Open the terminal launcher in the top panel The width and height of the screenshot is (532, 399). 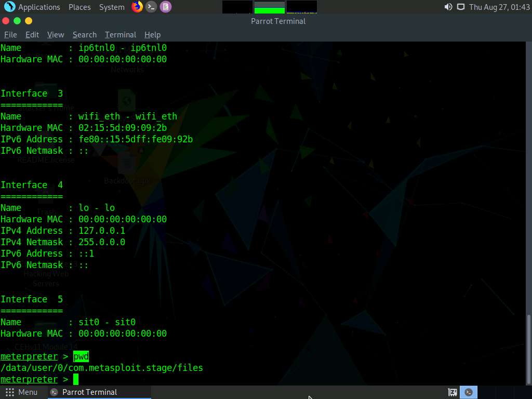point(151,7)
